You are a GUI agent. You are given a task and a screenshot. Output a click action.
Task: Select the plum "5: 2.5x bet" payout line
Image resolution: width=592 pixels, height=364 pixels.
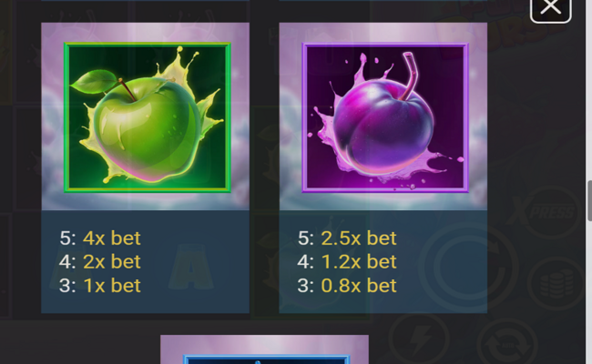point(347,238)
